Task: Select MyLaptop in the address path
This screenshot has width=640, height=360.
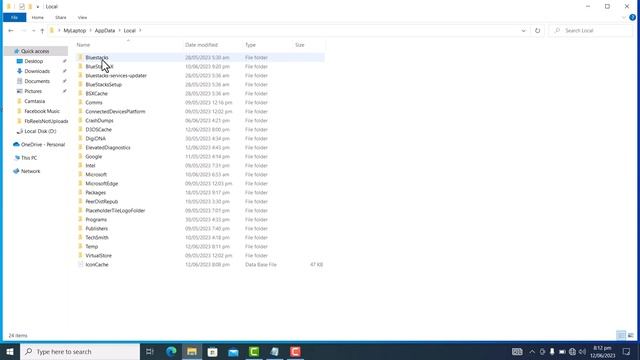Action: point(75,31)
